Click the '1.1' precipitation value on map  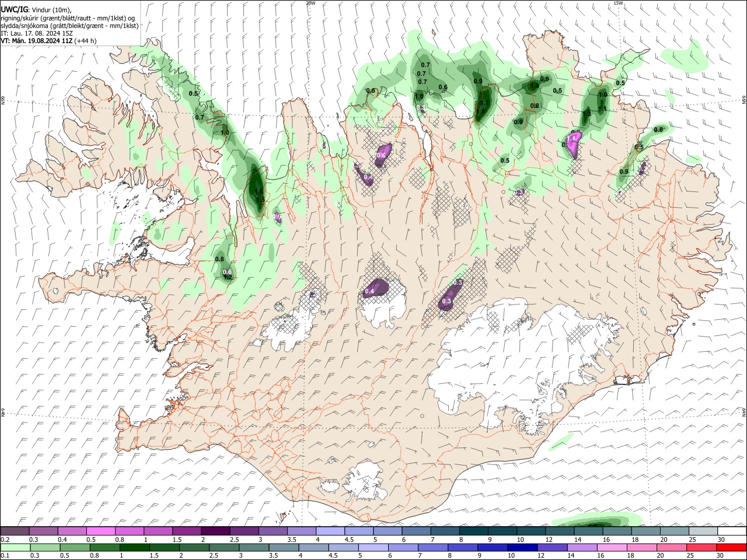(x=603, y=108)
